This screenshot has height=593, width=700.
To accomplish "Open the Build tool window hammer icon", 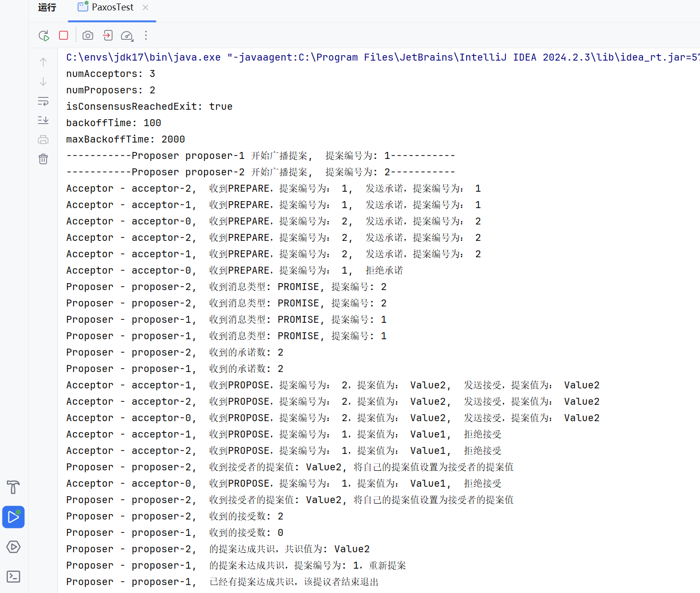I will click(13, 487).
